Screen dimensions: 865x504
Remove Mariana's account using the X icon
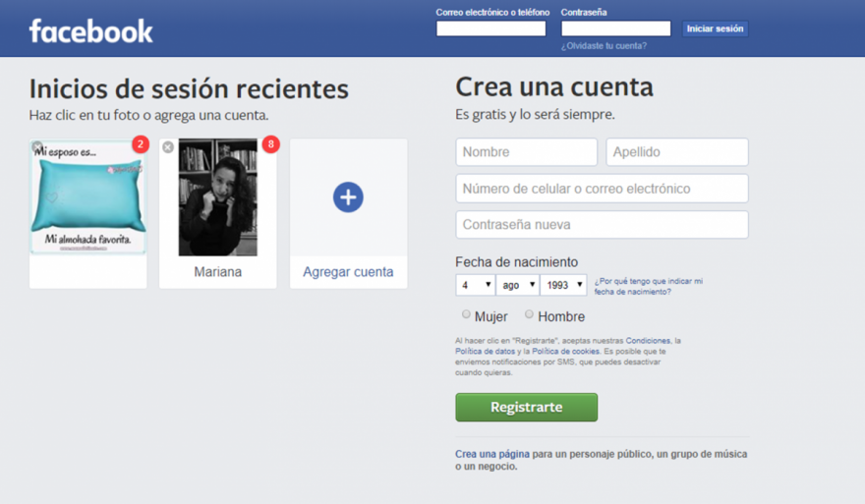tap(168, 147)
